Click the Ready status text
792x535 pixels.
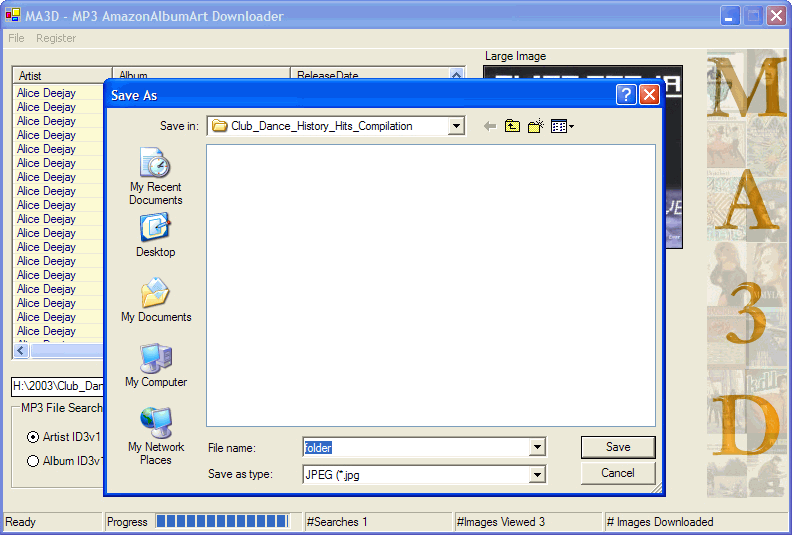tap(20, 522)
